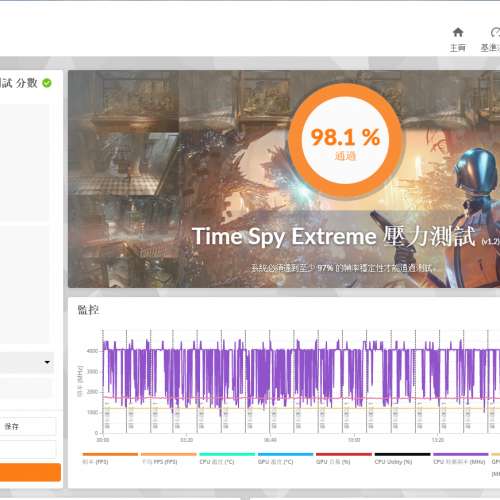Image resolution: width=500 pixels, height=500 pixels.
Task: Toggle the CPU temperature (°C) teal legend series
Action: pyautogui.click(x=227, y=458)
